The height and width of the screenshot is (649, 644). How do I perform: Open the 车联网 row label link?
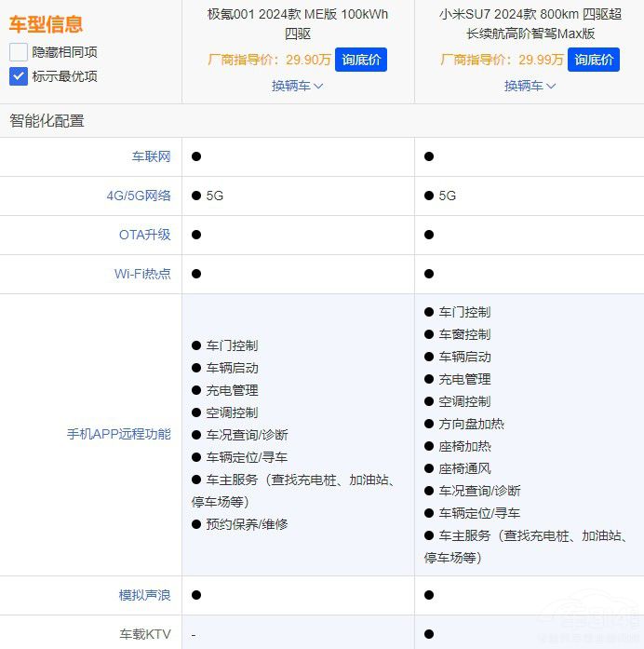151,156
